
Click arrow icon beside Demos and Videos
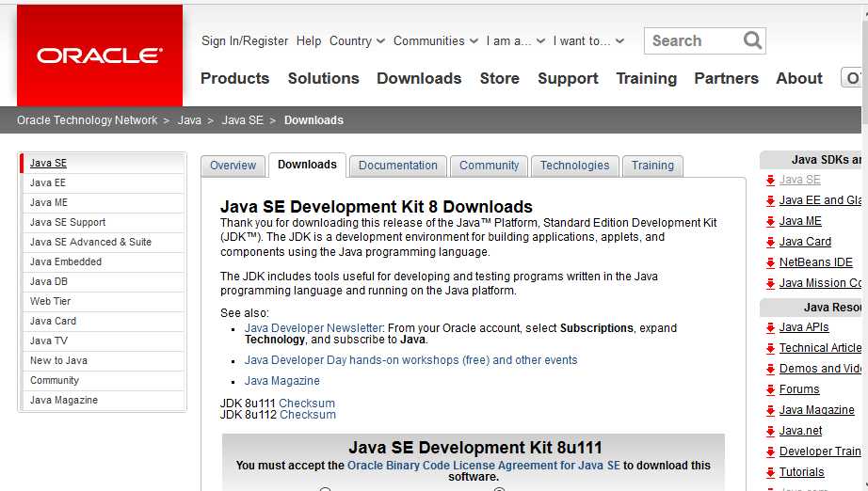pos(770,370)
